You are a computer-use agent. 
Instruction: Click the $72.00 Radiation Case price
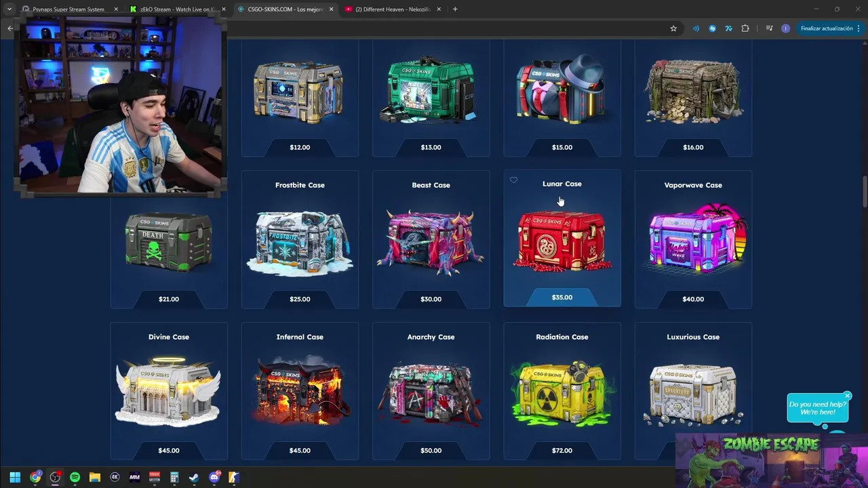click(x=562, y=451)
